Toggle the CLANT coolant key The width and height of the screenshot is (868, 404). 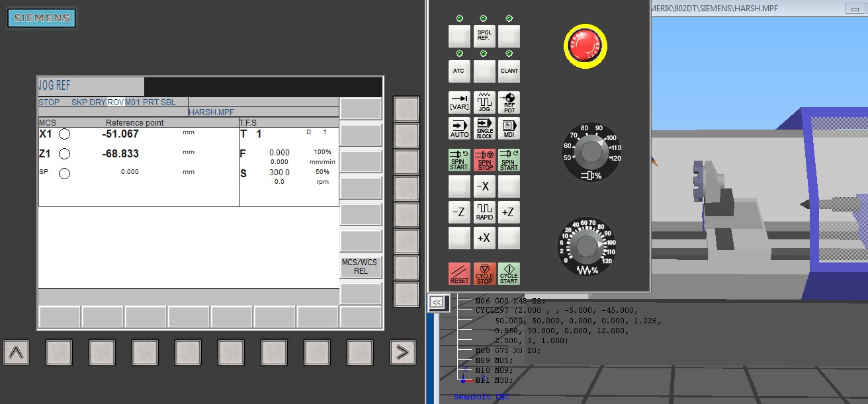pos(509,71)
